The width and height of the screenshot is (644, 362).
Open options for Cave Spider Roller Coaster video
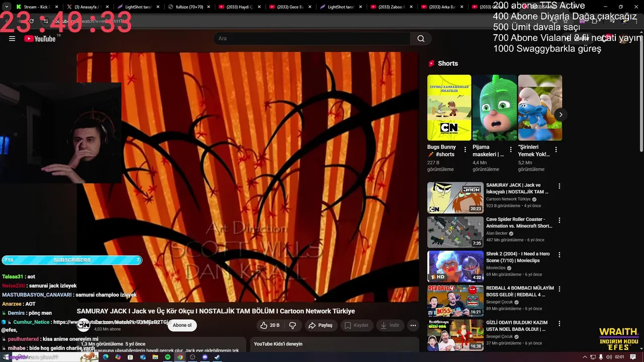point(559,220)
